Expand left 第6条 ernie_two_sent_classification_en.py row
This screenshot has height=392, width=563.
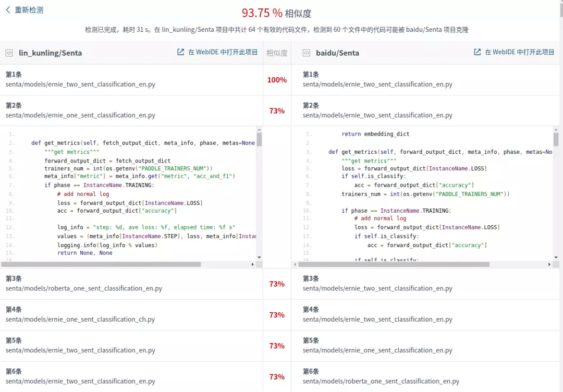131,376
